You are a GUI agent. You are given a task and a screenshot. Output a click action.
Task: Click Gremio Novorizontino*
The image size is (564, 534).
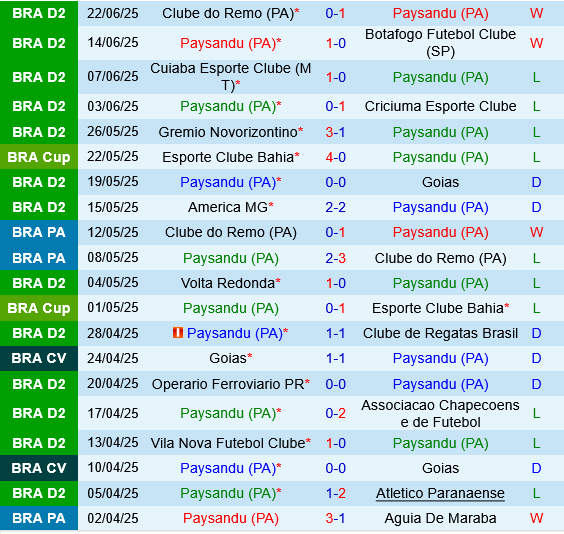click(x=231, y=132)
